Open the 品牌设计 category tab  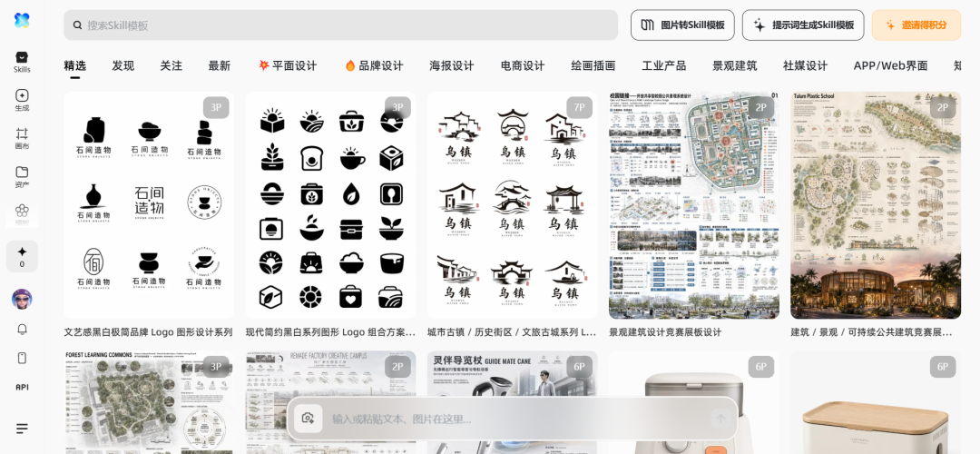tap(374, 65)
